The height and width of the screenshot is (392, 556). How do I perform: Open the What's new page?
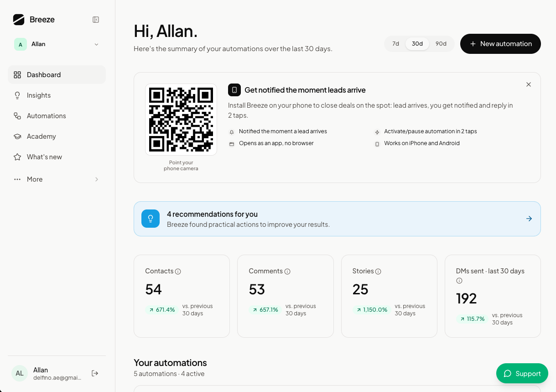(x=57, y=157)
